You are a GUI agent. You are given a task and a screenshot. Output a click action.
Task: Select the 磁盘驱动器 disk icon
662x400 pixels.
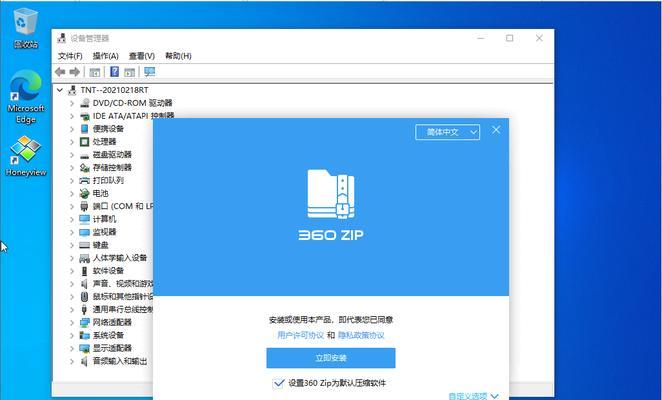84,155
